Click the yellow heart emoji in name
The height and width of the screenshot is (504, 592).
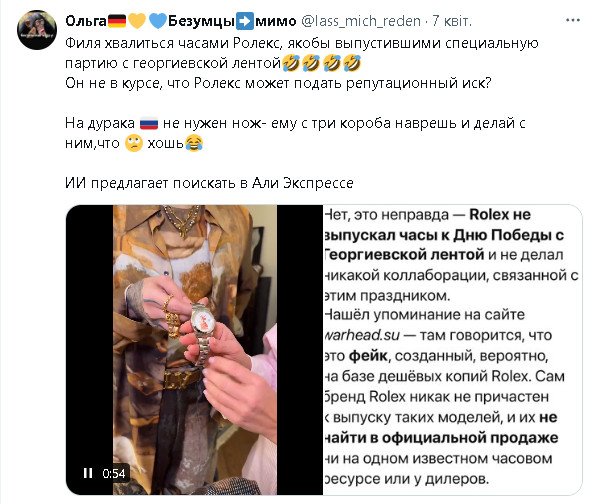tap(137, 21)
